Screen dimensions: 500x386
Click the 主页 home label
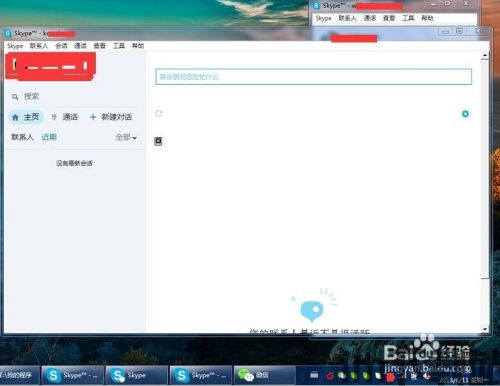point(31,117)
